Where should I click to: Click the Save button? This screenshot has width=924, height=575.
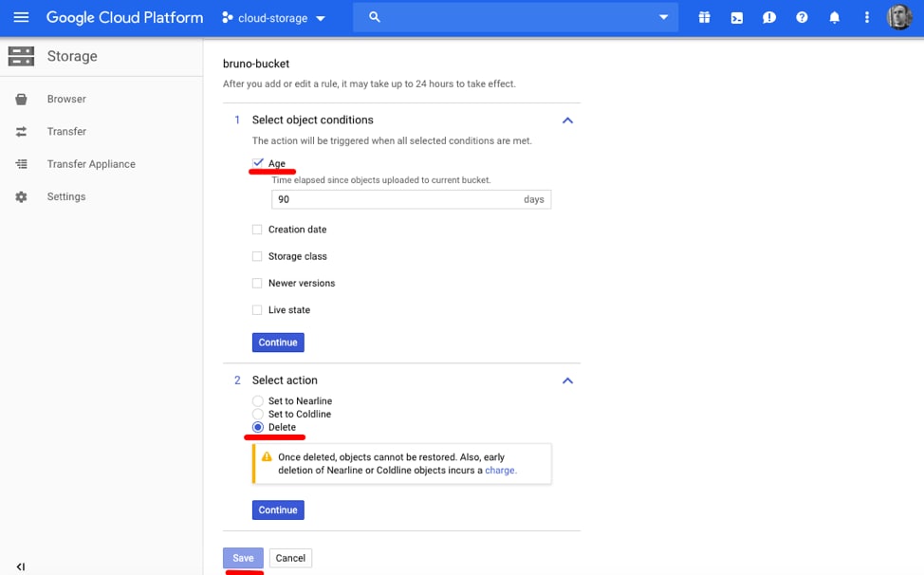pyautogui.click(x=243, y=558)
